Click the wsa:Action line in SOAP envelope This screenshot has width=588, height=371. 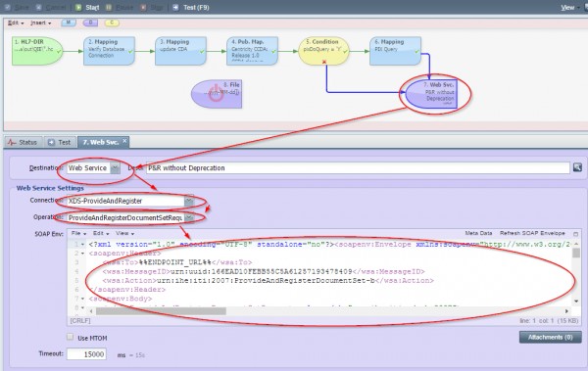269,280
